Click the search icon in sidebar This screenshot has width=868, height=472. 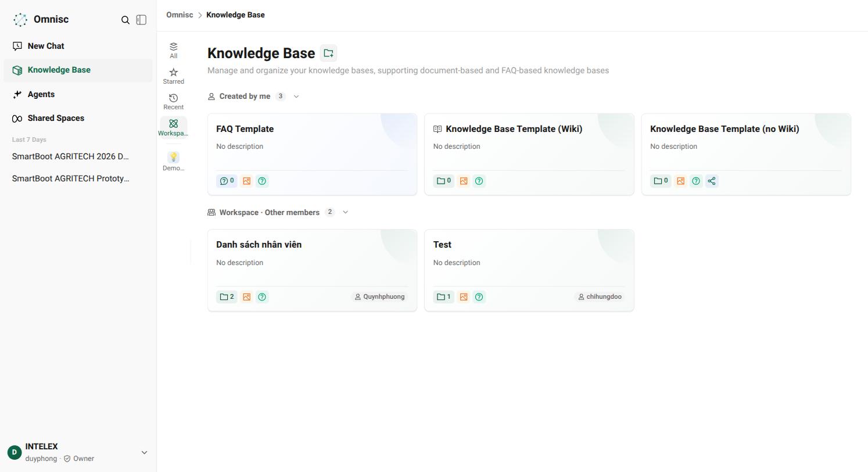[x=125, y=20]
